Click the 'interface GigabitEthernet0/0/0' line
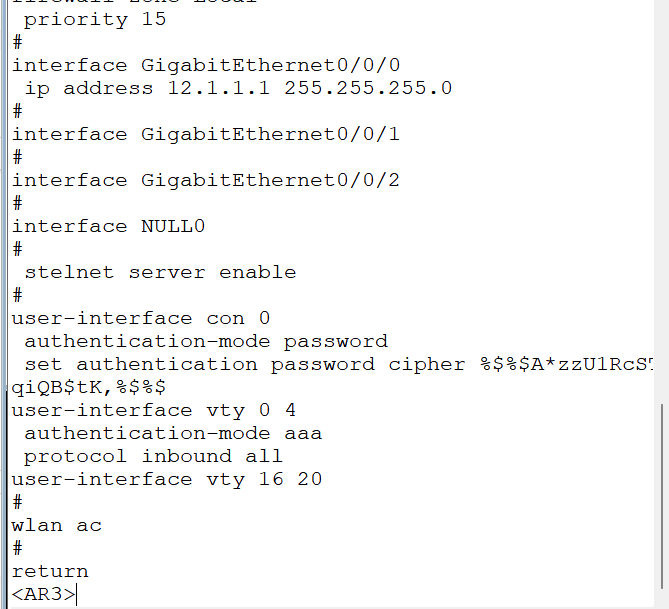 point(205,65)
